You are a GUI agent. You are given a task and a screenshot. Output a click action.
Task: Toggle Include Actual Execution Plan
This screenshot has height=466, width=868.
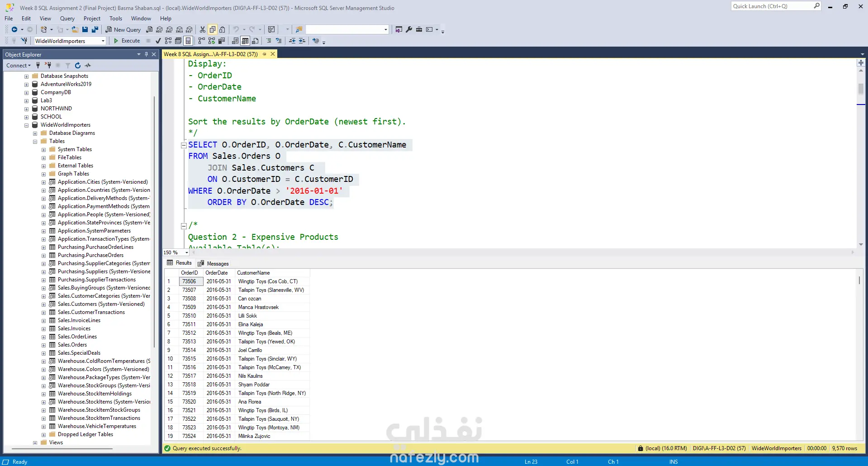[x=202, y=41]
